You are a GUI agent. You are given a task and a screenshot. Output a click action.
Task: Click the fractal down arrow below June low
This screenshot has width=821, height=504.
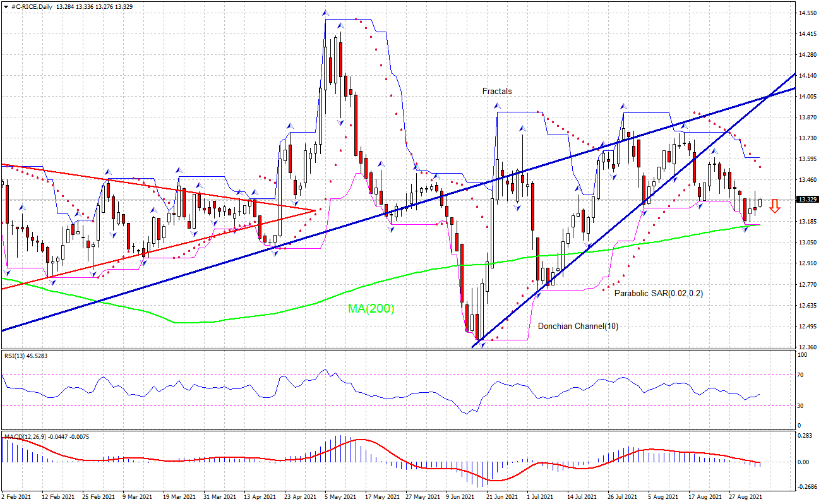[482, 345]
